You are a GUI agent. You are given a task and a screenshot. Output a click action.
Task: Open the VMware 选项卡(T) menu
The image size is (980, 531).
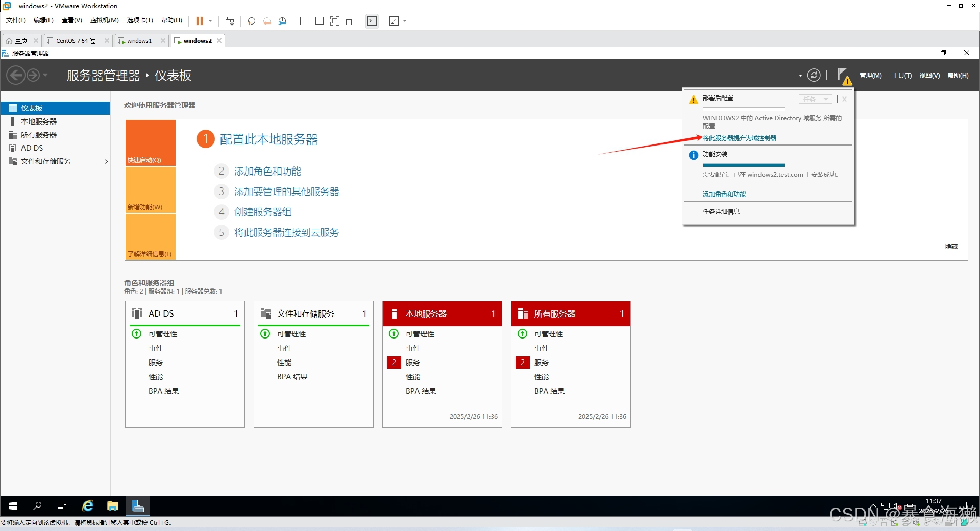click(140, 20)
